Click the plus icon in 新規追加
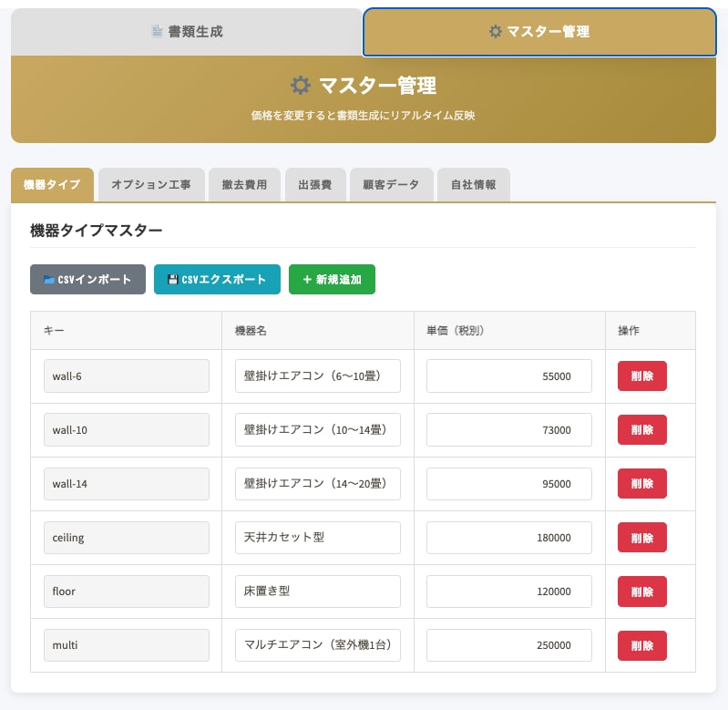 307,280
